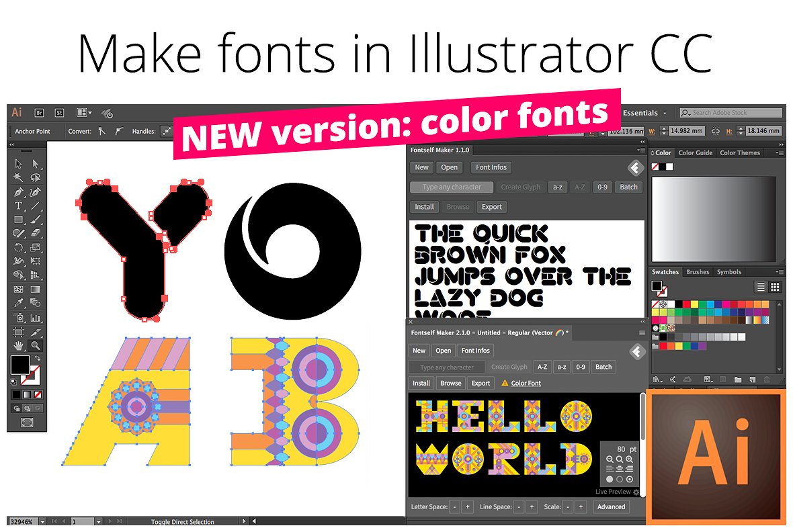
Task: Open Show Swatch Kinds menu
Action: 708,380
